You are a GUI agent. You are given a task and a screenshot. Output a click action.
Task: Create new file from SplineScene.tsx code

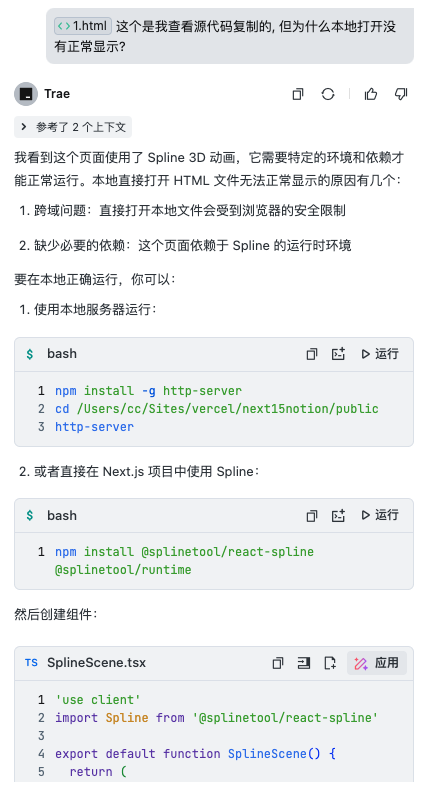pyautogui.click(x=330, y=663)
